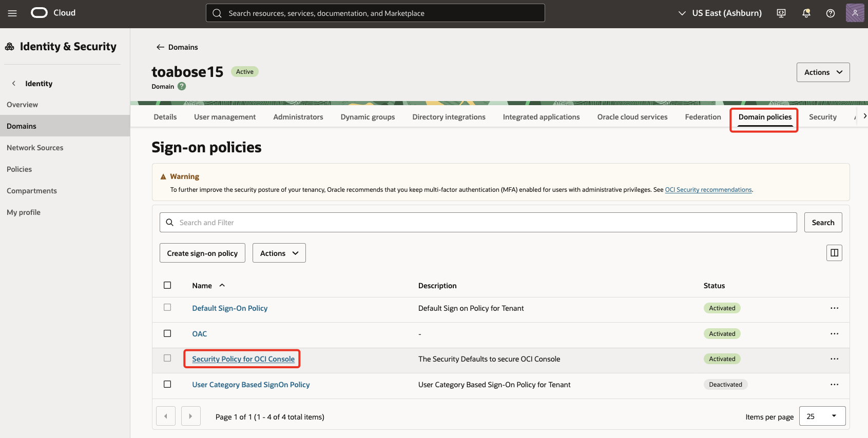Click the back chevron beside Identity
This screenshot has width=868, height=438.
pyautogui.click(x=14, y=83)
